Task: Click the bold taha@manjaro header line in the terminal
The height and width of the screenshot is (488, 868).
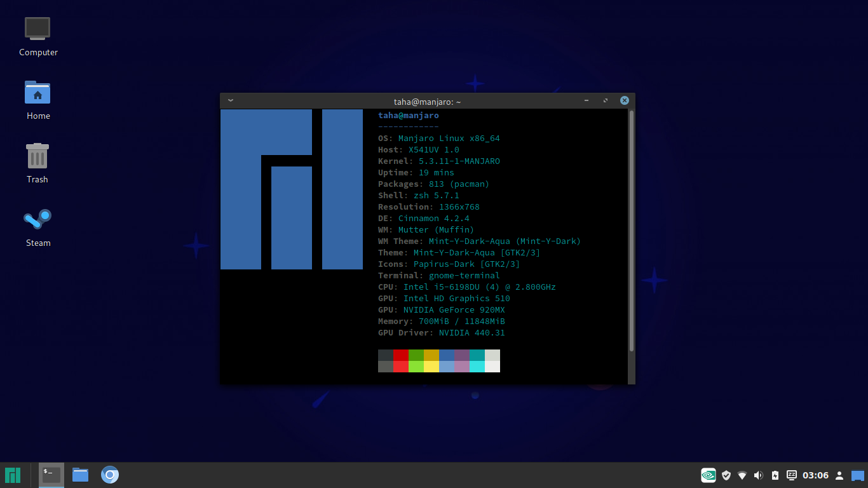Action: point(409,115)
